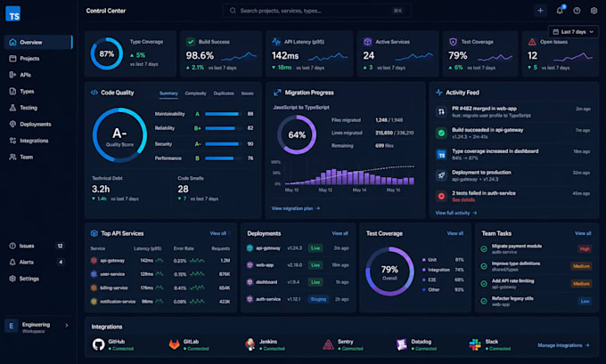The image size is (606, 364).
Task: Click the Migration Progress arrows icon
Action: 277,93
